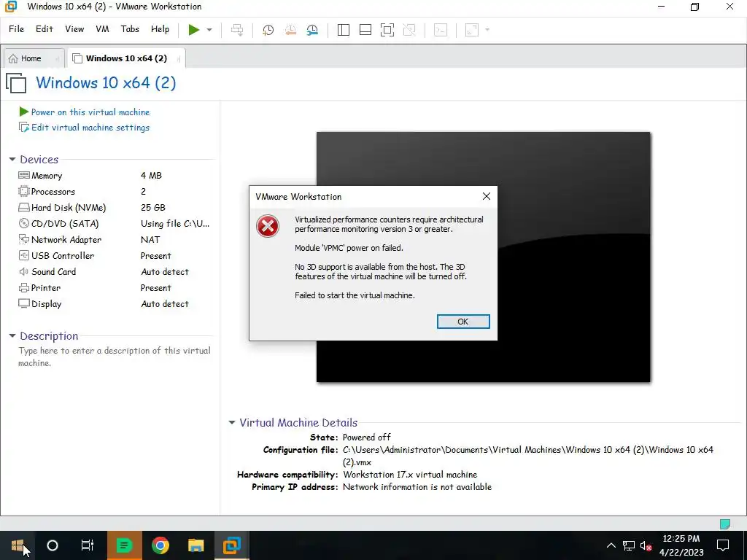Click the 'Powered off' state text
Image resolution: width=747 pixels, height=560 pixels.
pyautogui.click(x=366, y=437)
